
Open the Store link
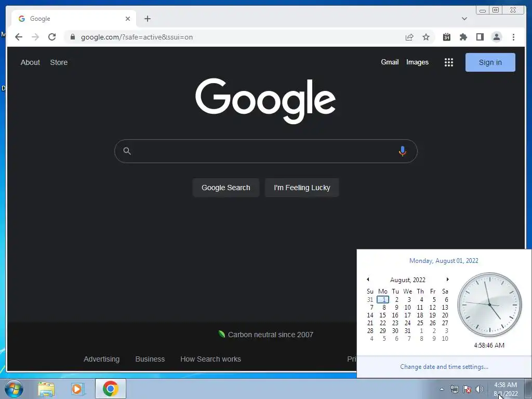tap(59, 62)
